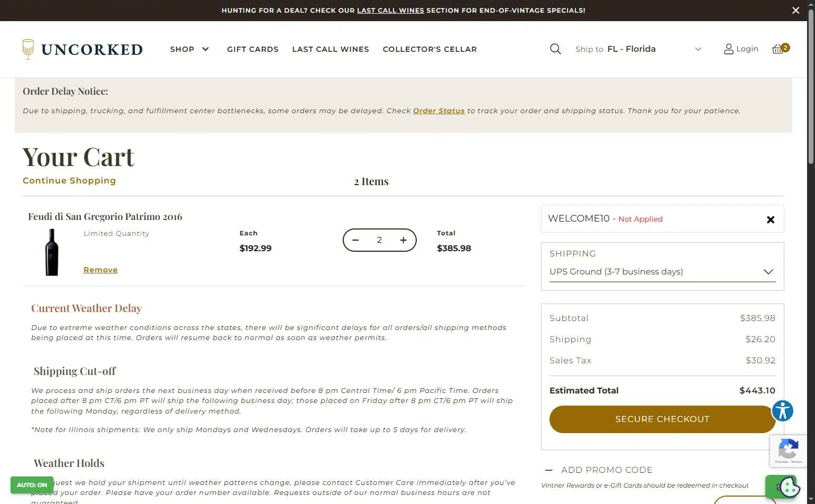This screenshot has width=815, height=504.
Task: Open cookie preferences icon
Action: [x=789, y=488]
